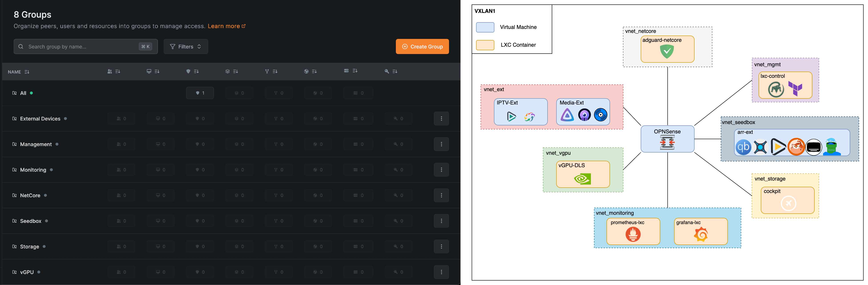Viewport: 868px width, 285px height.
Task: Sort by the server column header icon
Action: [x=350, y=71]
